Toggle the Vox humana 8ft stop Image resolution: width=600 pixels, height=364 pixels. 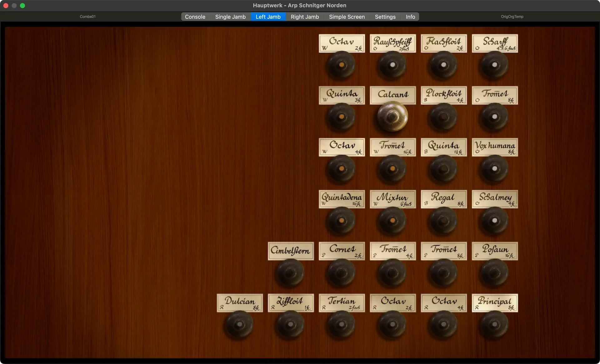click(494, 169)
